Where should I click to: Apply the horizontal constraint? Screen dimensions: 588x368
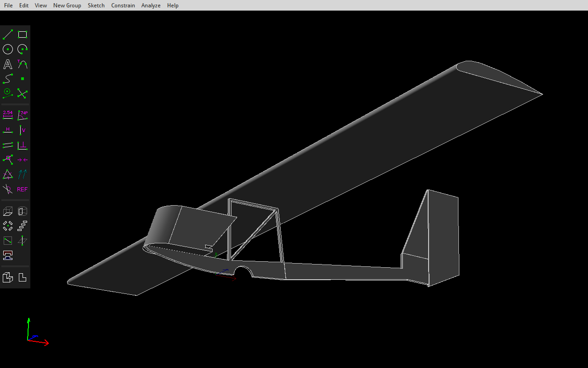coord(8,130)
